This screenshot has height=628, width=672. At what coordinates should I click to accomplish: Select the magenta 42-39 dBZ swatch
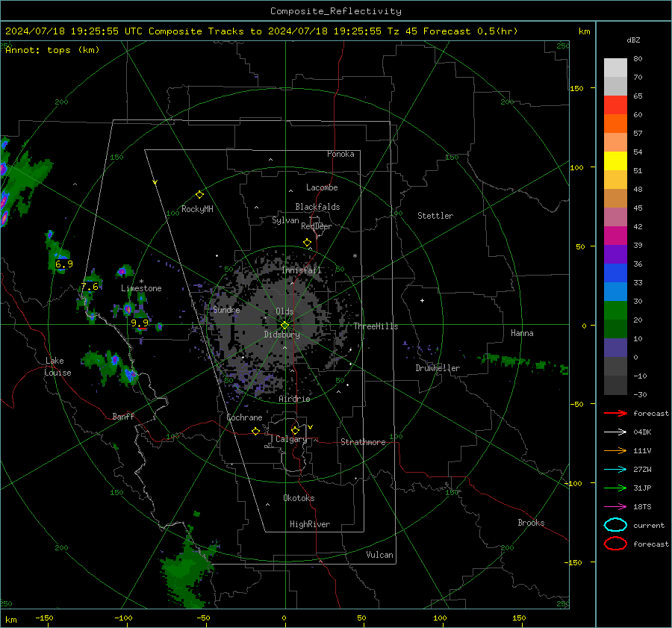pos(615,236)
